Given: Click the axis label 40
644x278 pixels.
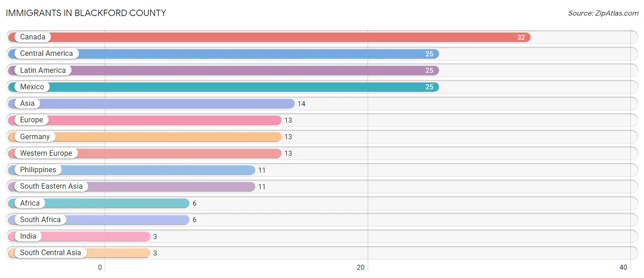Looking at the screenshot, I should (623, 267).
